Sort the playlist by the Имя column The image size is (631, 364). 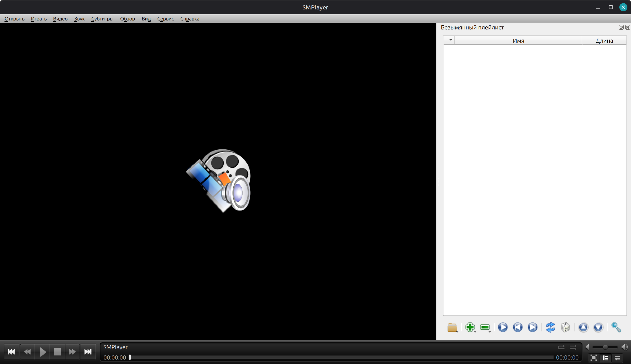click(518, 40)
